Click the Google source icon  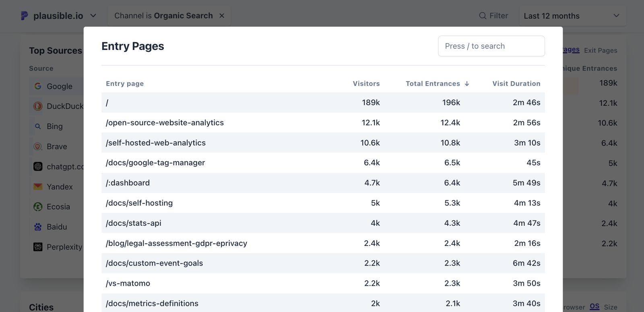coord(38,86)
